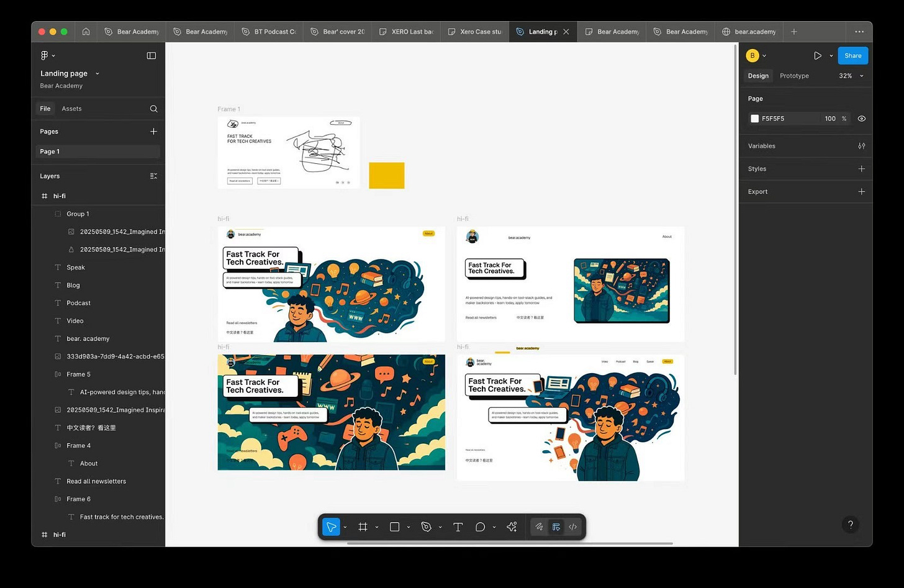The height and width of the screenshot is (588, 904).
Task: Collapse all layers icon in Layers header
Action: pos(153,176)
